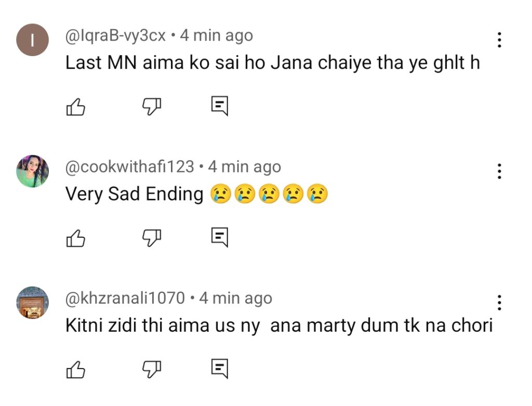Image resolution: width=532 pixels, height=406 pixels.
Task: Click the 'Kitni zidi thi aima' comment text
Action: point(278,326)
